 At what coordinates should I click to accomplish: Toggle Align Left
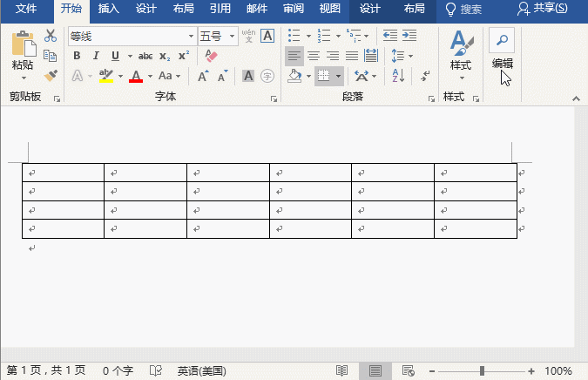pos(294,56)
